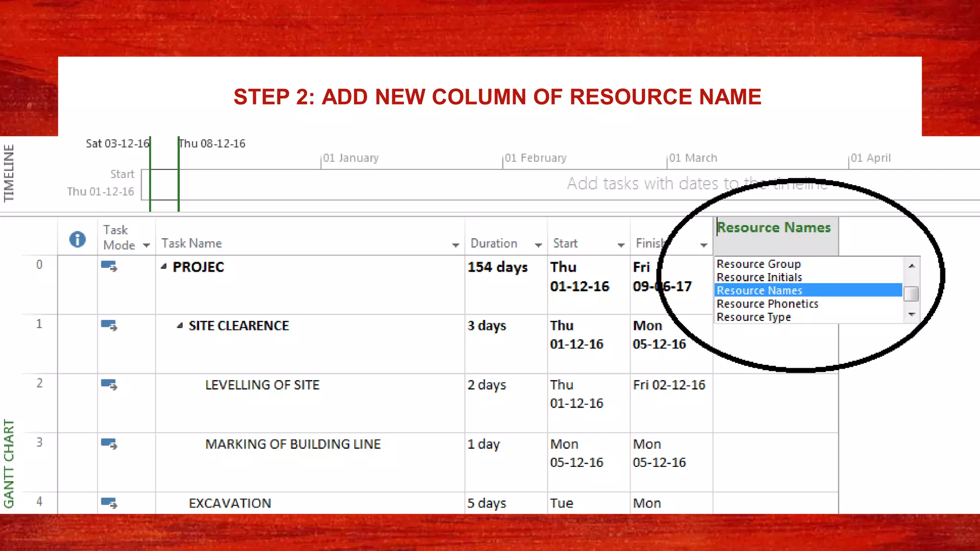
Task: Open the Task Name column filter dropdown
Action: [456, 245]
